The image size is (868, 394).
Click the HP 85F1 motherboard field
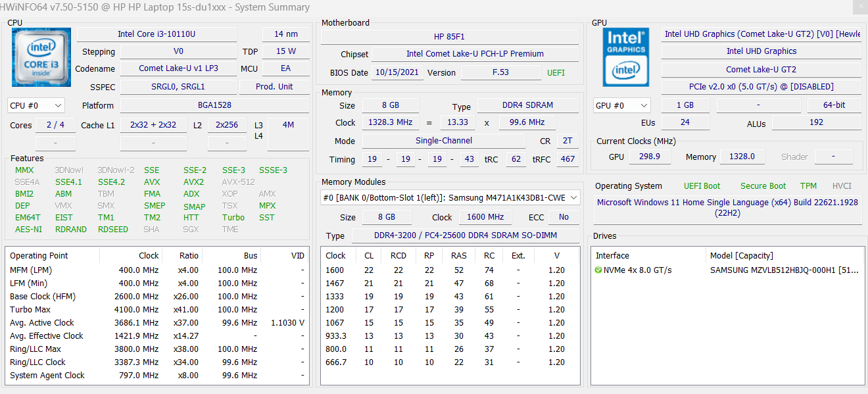[449, 37]
